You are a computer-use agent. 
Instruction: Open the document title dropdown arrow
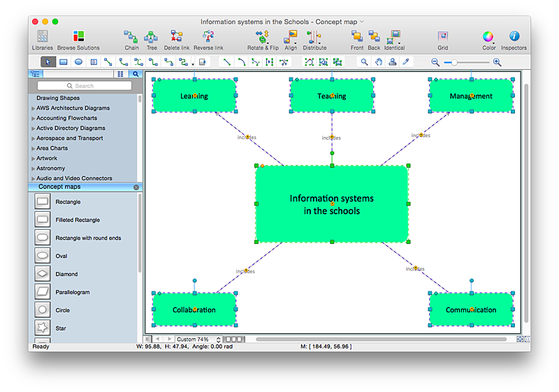(x=362, y=22)
